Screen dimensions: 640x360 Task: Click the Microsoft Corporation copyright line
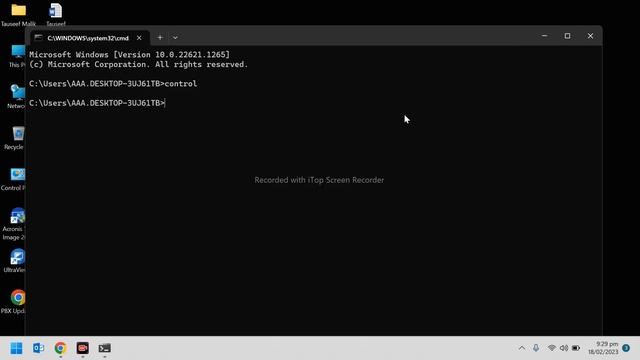point(138,64)
